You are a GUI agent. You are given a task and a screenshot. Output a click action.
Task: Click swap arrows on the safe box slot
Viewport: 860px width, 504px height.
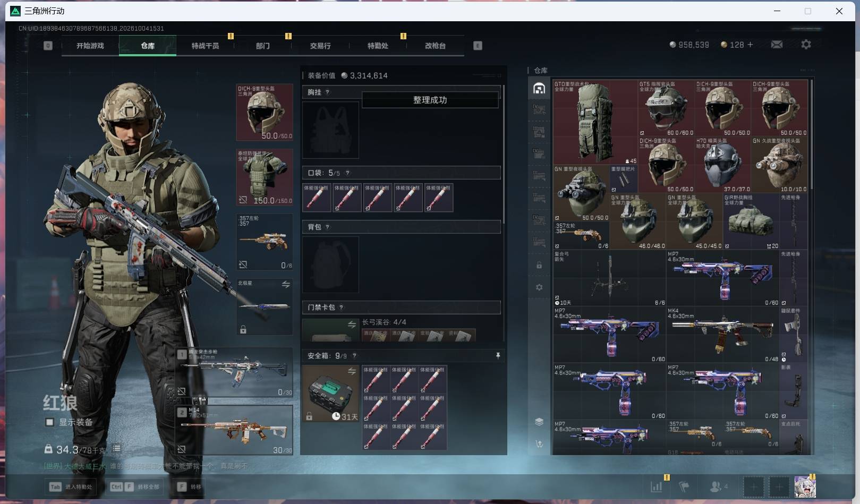click(x=352, y=371)
